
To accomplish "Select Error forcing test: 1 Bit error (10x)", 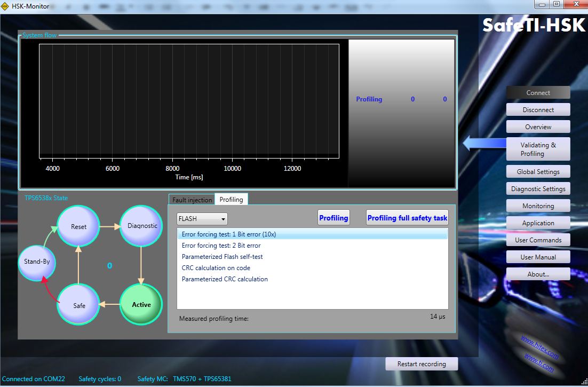I will (x=312, y=234).
